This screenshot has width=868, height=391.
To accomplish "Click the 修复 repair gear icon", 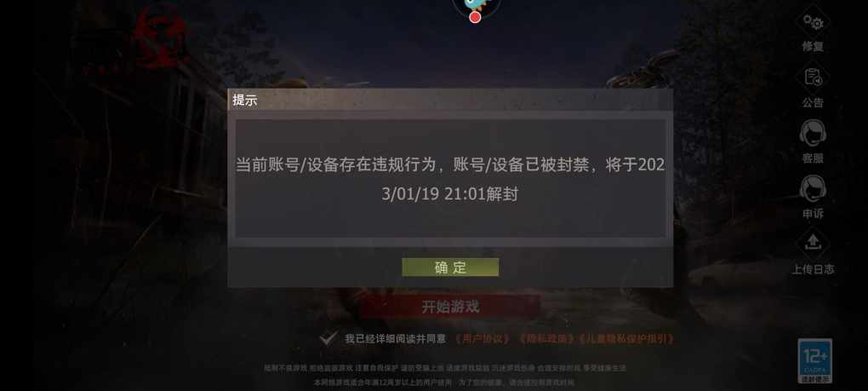I will pyautogui.click(x=813, y=22).
